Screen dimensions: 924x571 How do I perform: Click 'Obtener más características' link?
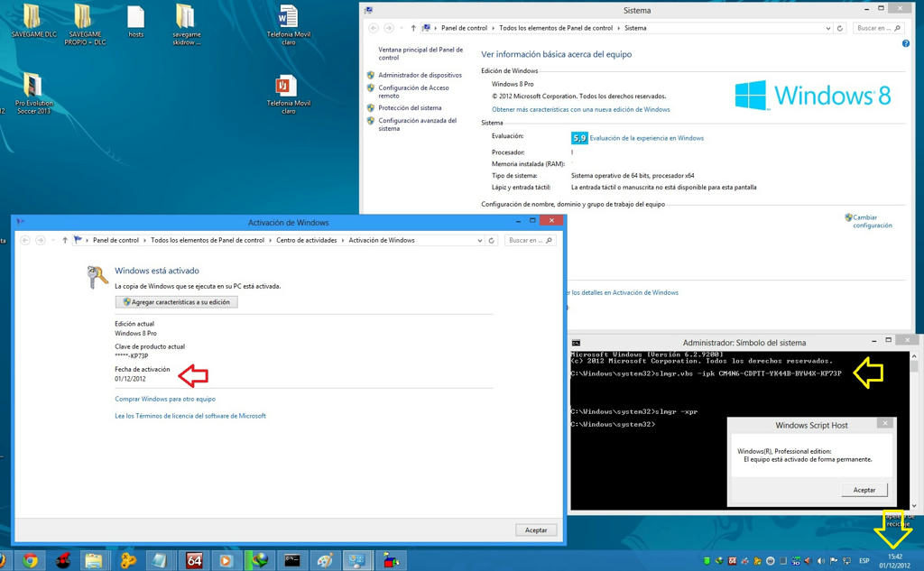point(580,110)
